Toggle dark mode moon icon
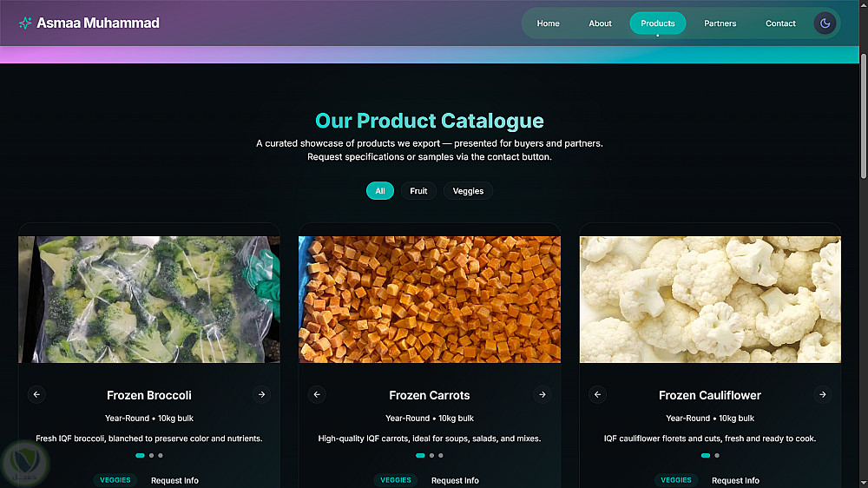Screen dimensions: 868x488 (825, 23)
